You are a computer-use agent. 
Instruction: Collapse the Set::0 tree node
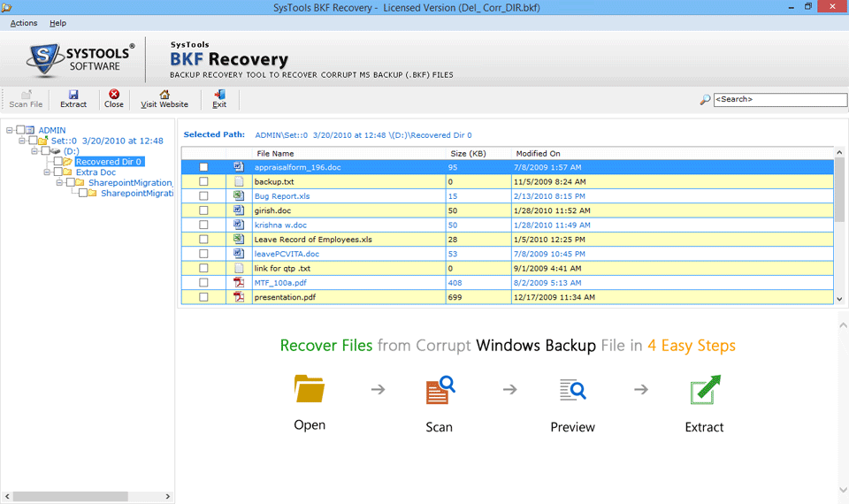[x=21, y=141]
